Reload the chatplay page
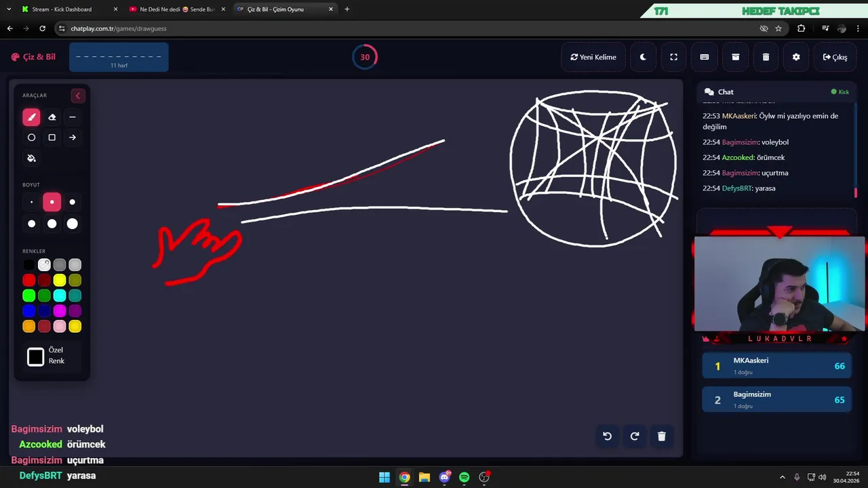Image resolution: width=868 pixels, height=488 pixels. tap(42, 28)
